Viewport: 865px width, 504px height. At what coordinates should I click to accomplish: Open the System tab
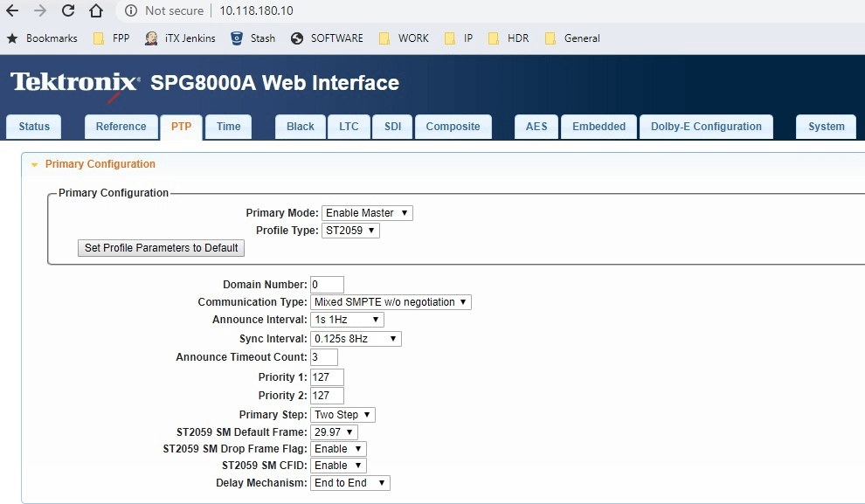(x=826, y=127)
